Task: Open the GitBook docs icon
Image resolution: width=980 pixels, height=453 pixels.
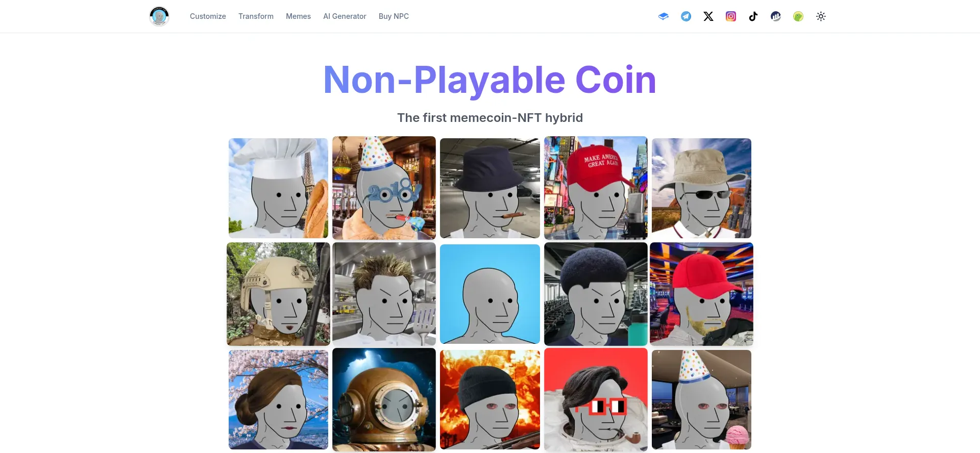Action: pos(664,16)
